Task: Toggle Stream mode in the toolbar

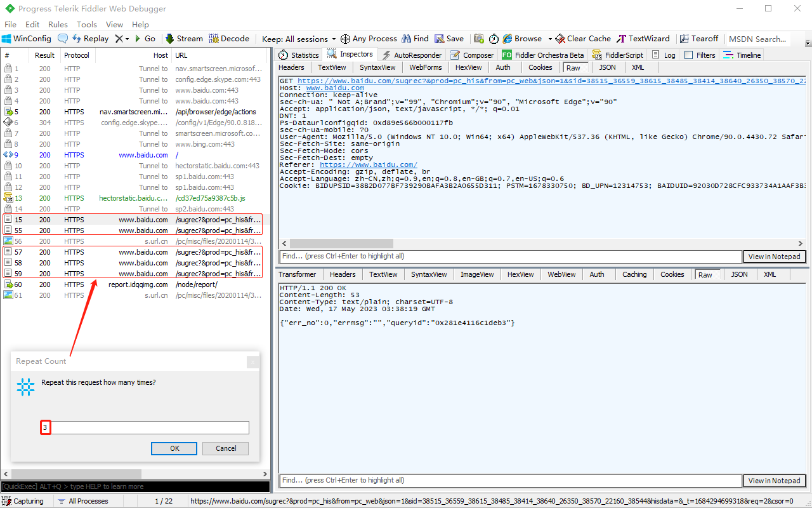Action: tap(184, 39)
